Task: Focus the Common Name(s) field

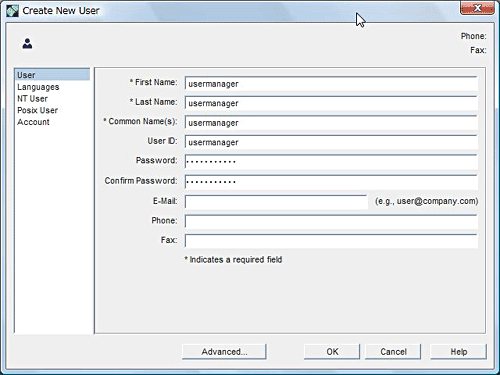Action: (331, 123)
